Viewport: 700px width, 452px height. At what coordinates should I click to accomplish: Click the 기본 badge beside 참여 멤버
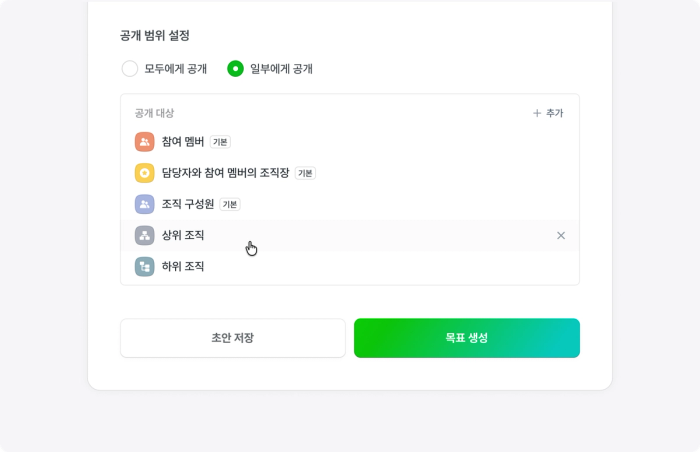(220, 142)
